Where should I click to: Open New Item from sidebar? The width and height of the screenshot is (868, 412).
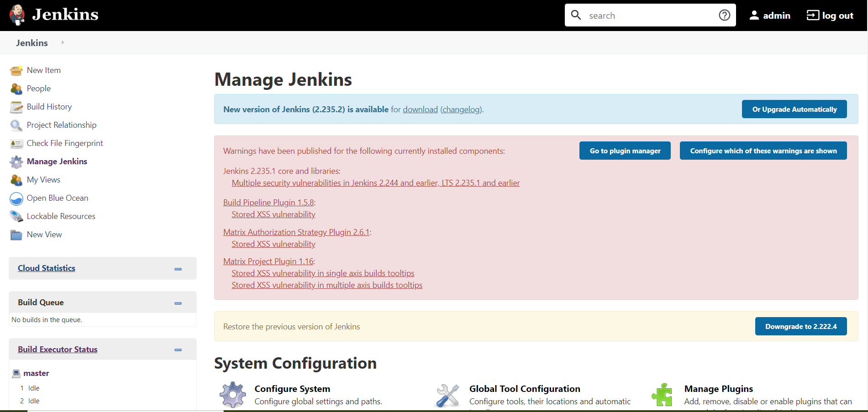pos(44,70)
